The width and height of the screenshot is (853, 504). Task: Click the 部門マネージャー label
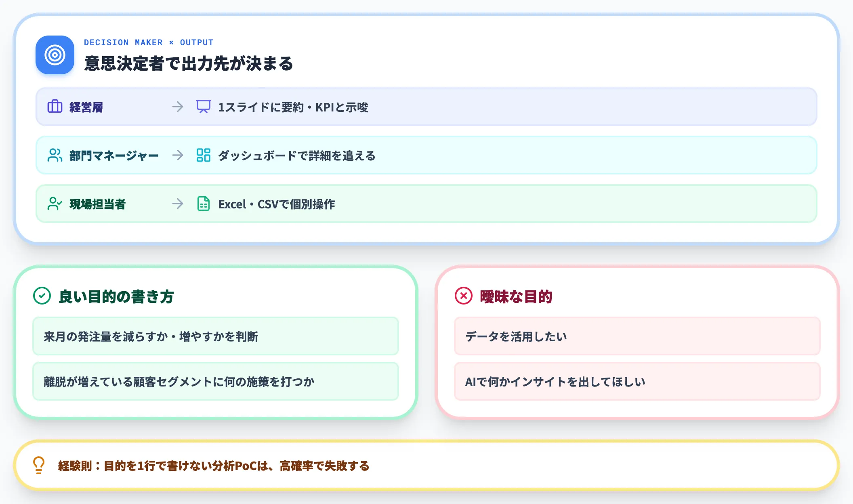pyautogui.click(x=114, y=155)
